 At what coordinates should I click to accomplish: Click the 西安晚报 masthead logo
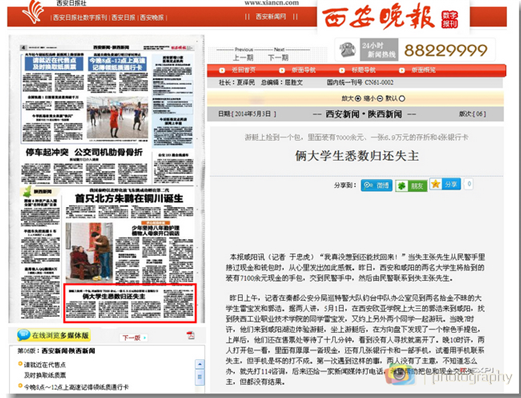[x=390, y=17]
